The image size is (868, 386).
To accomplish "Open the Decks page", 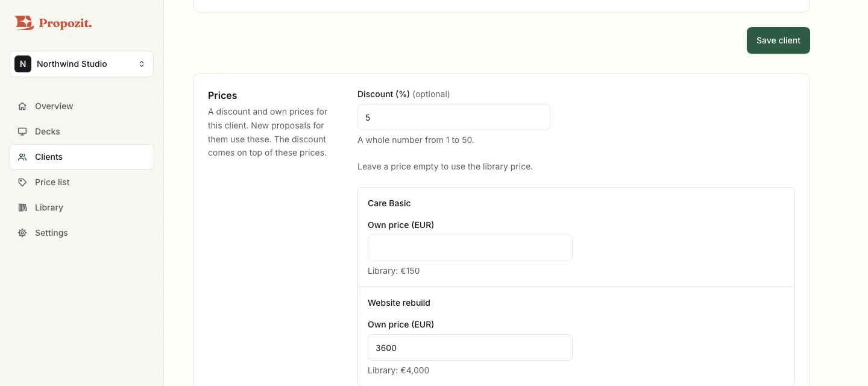I will coord(81,131).
